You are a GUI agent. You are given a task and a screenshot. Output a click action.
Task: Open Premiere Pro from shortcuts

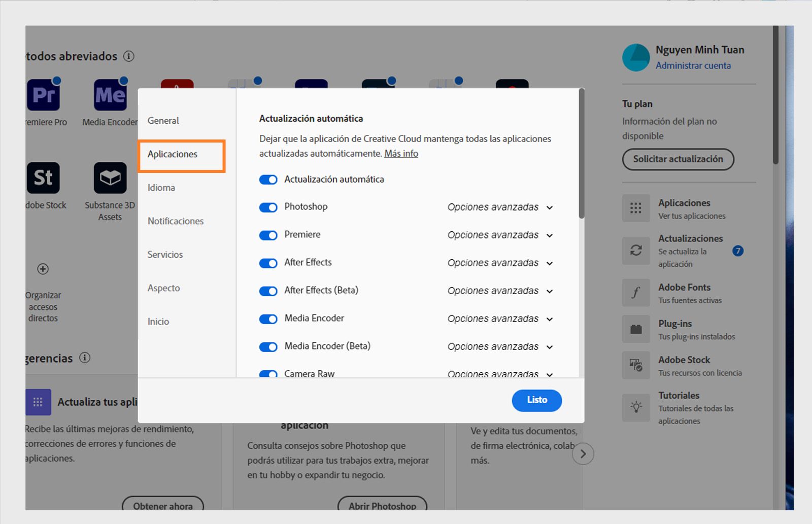click(44, 94)
